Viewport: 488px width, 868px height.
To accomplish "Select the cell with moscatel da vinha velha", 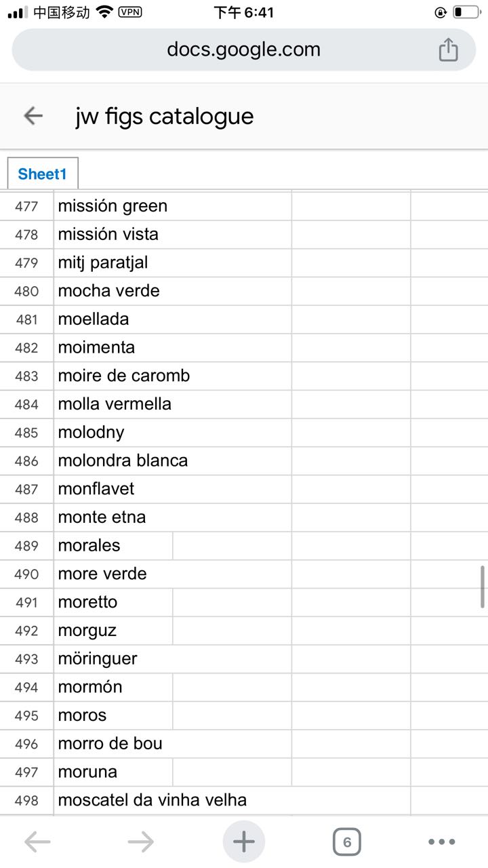I will click(x=232, y=800).
